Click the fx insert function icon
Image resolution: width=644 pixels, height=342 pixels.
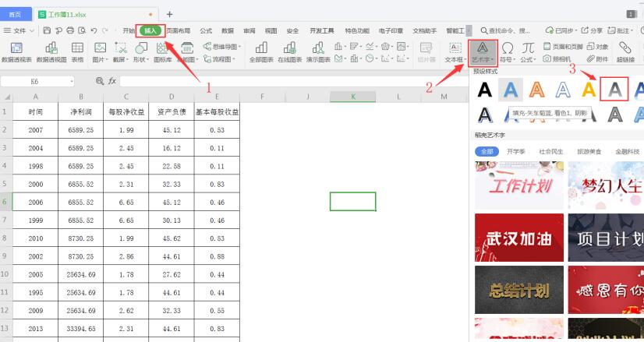112,81
